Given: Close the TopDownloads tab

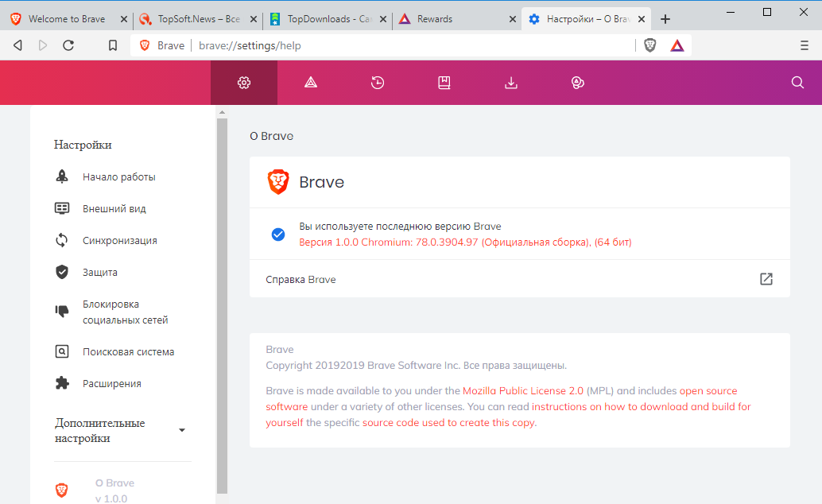Looking at the screenshot, I should tap(383, 19).
